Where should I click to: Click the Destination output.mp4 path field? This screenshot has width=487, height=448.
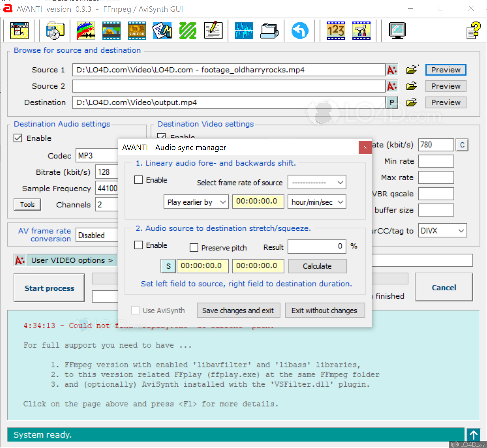229,102
